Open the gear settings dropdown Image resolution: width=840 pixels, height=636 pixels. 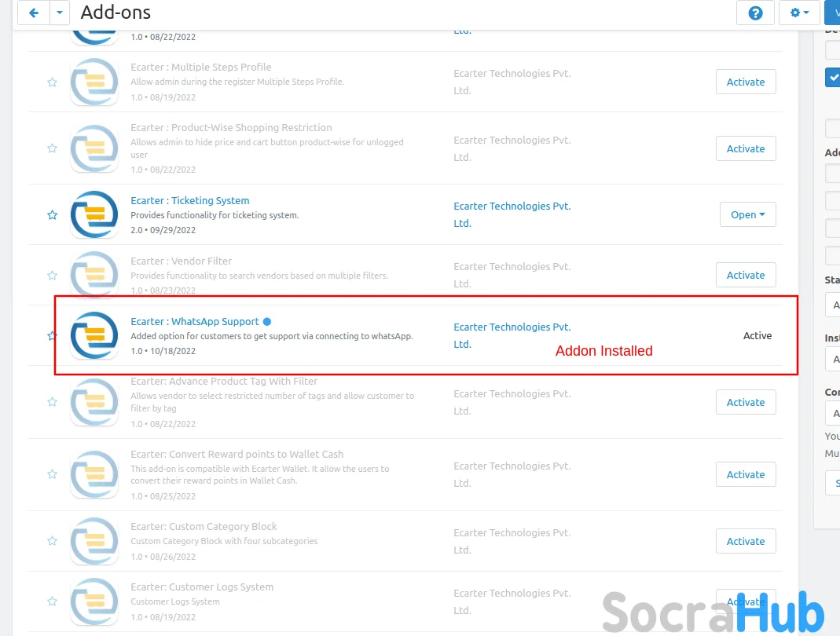(799, 13)
